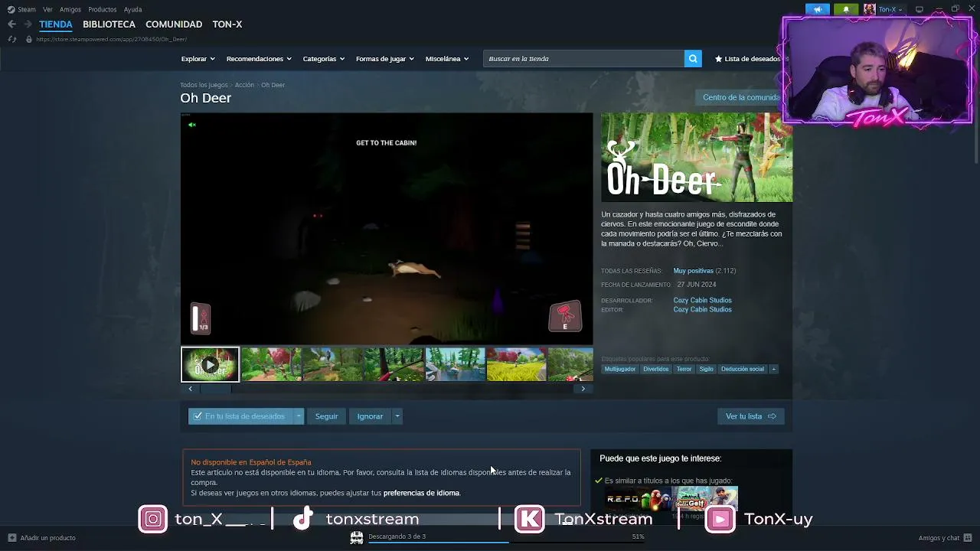Screen dimensions: 980x551
Task: Expand the wishlist button dropdown arrow
Action: (299, 416)
